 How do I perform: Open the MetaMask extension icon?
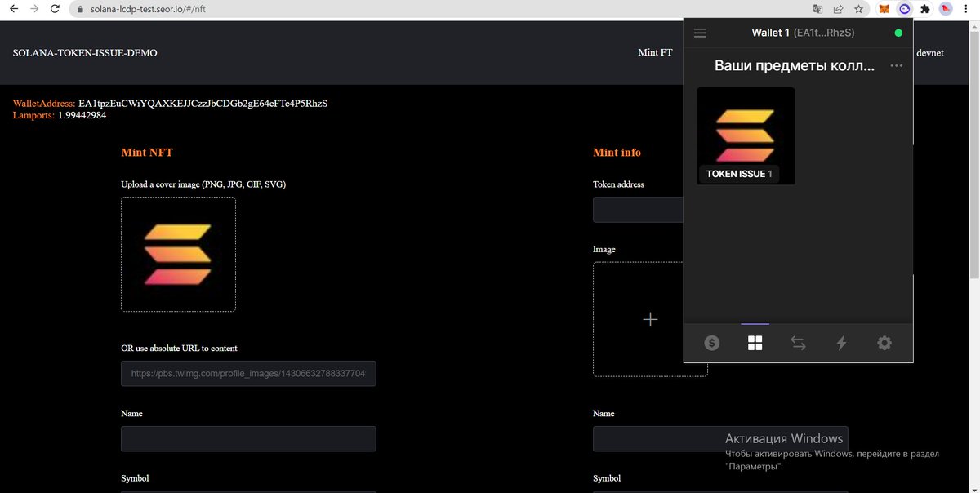883,8
